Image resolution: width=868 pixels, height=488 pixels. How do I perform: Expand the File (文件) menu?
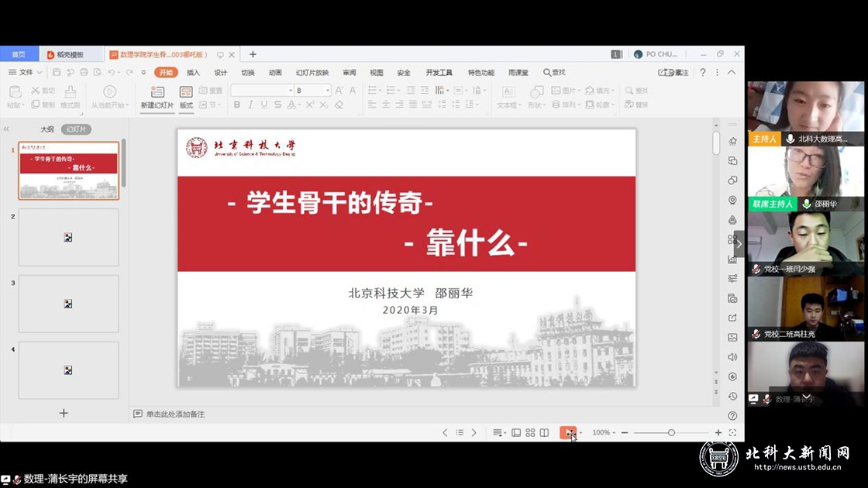click(26, 72)
